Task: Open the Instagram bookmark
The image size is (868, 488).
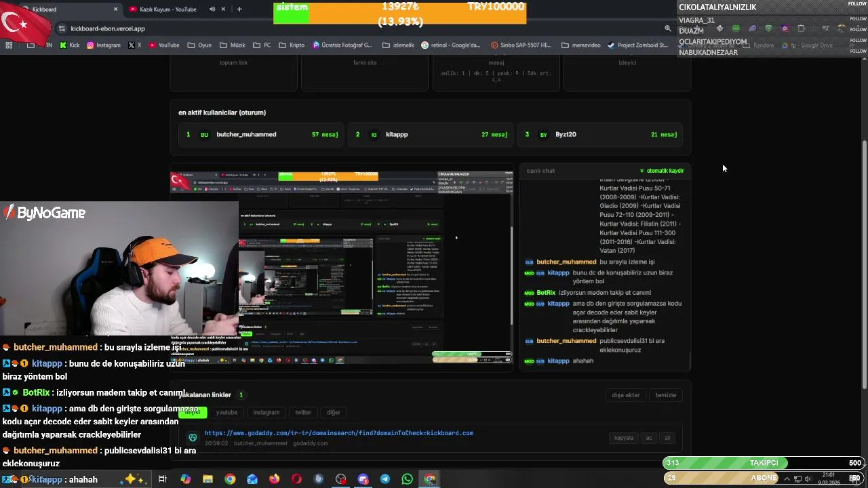Action: click(x=103, y=45)
